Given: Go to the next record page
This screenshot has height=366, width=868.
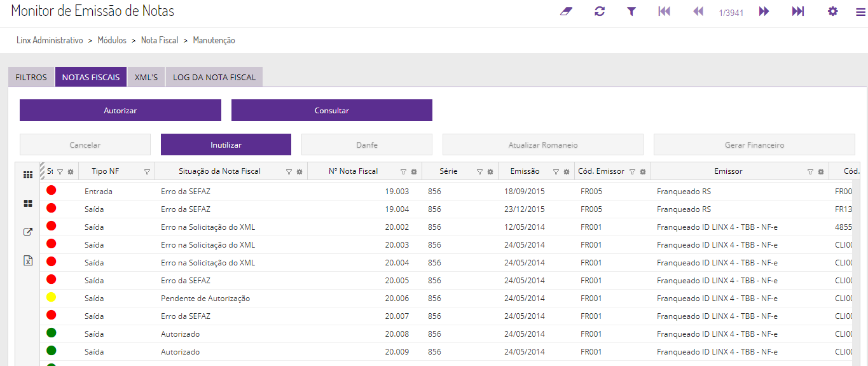Looking at the screenshot, I should [764, 11].
